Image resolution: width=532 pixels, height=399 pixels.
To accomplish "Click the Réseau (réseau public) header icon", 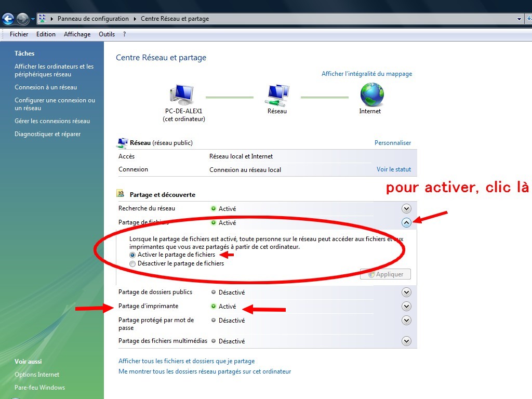I will click(x=123, y=143).
